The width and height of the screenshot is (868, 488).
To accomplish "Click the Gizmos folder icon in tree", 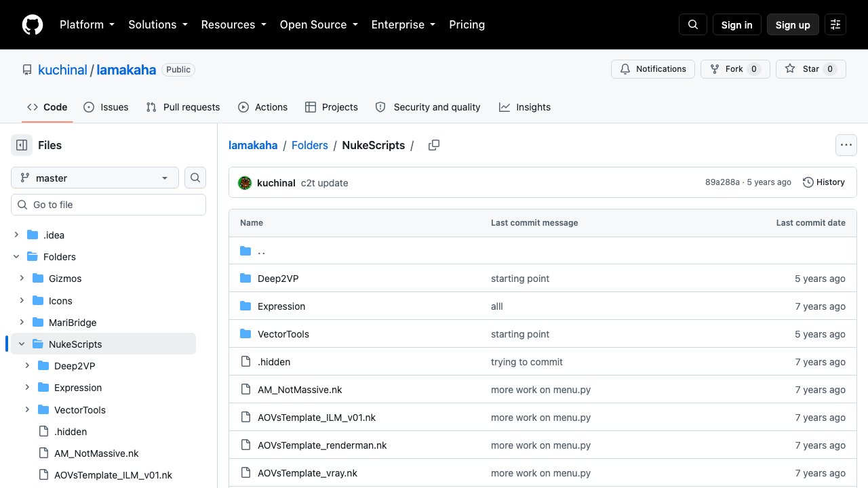I will (x=38, y=279).
